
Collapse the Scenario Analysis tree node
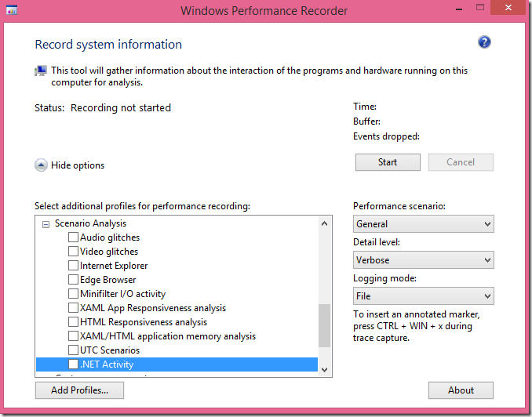tap(46, 224)
